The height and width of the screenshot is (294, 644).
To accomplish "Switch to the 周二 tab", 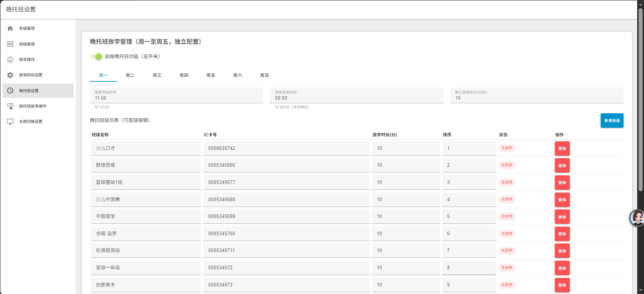I will (x=130, y=75).
